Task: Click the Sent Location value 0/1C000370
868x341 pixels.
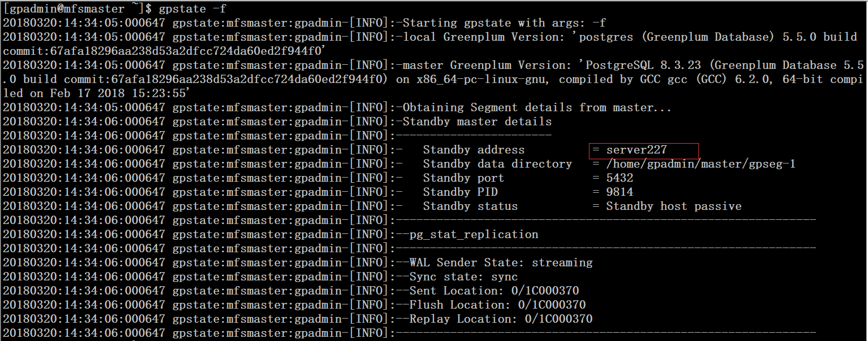Action: tap(545, 291)
